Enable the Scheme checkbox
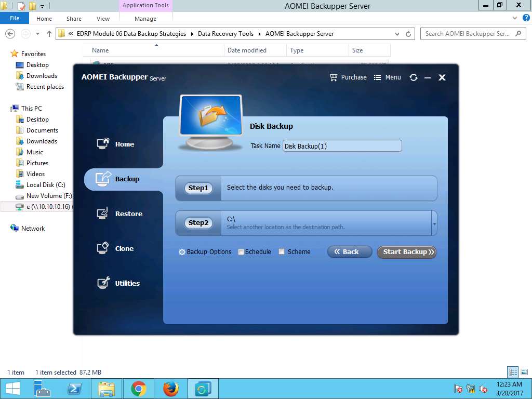532x399 pixels. click(281, 251)
